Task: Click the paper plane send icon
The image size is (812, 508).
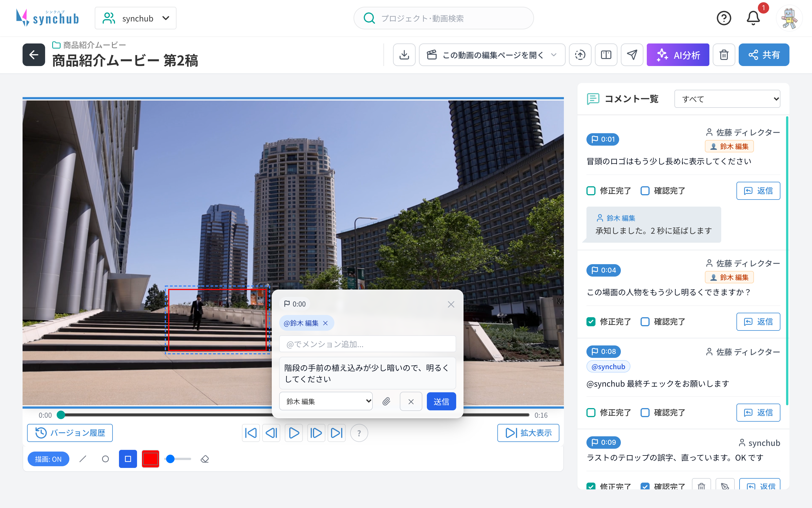Action: click(x=632, y=55)
